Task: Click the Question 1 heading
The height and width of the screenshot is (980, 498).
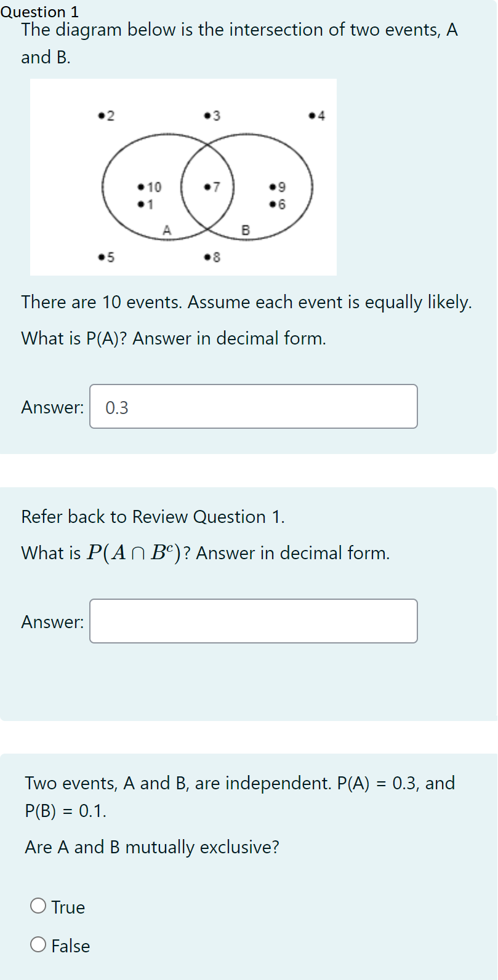Action: [39, 11]
